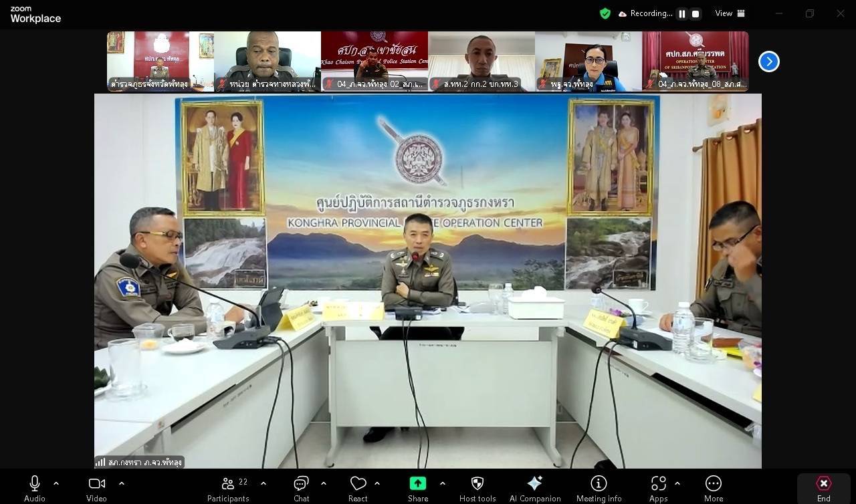The width and height of the screenshot is (856, 504).
Task: Expand the share options arrow beside Share
Action: click(443, 483)
